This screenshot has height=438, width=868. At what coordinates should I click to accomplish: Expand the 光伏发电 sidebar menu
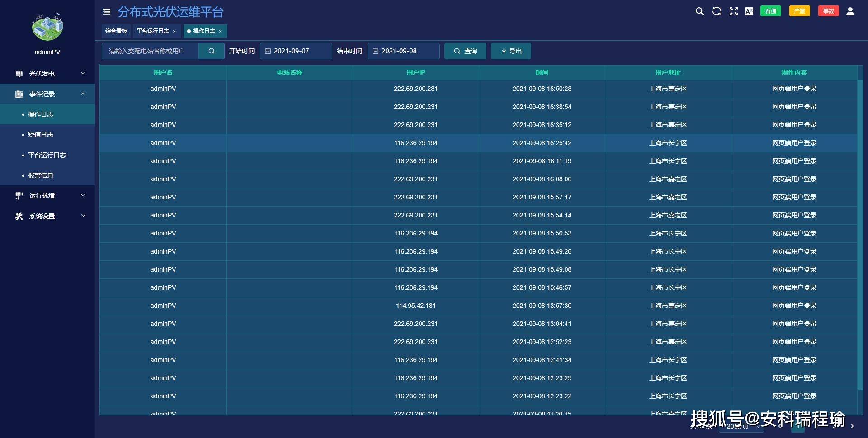coord(47,73)
